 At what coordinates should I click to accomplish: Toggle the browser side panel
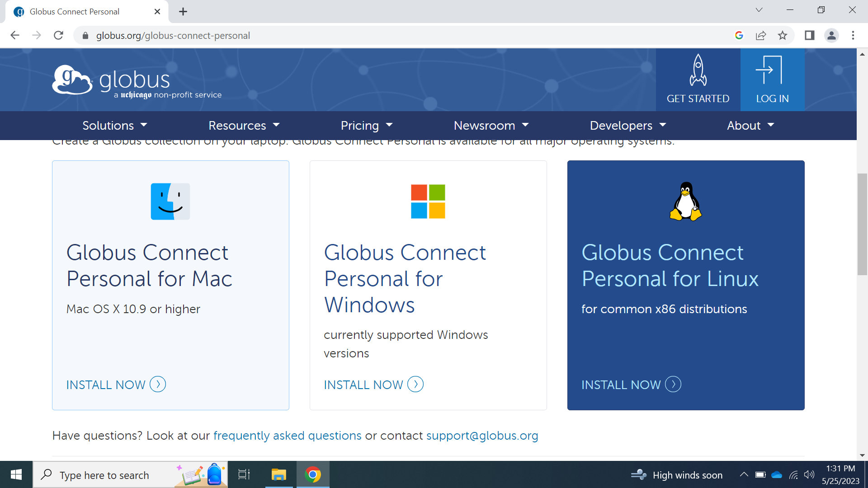(x=809, y=35)
